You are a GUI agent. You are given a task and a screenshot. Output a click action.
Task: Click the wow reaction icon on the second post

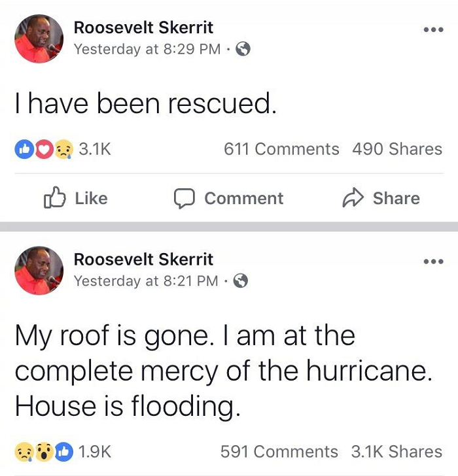[x=42, y=451]
